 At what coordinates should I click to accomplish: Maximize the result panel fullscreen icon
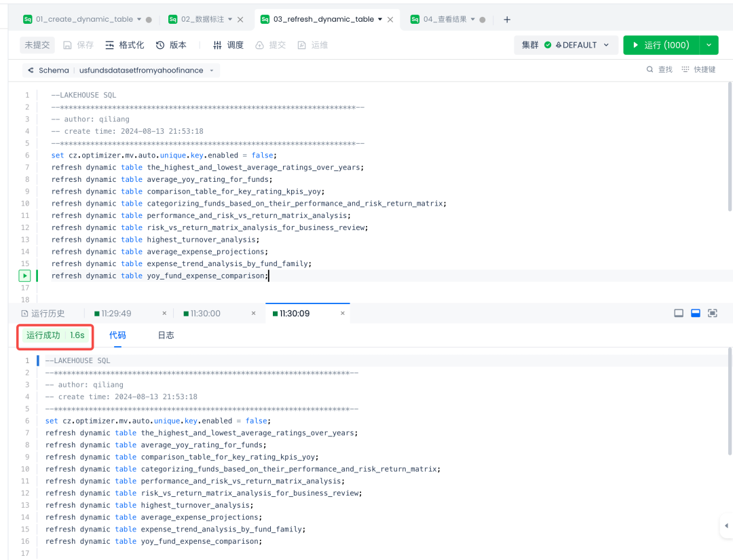[713, 313]
